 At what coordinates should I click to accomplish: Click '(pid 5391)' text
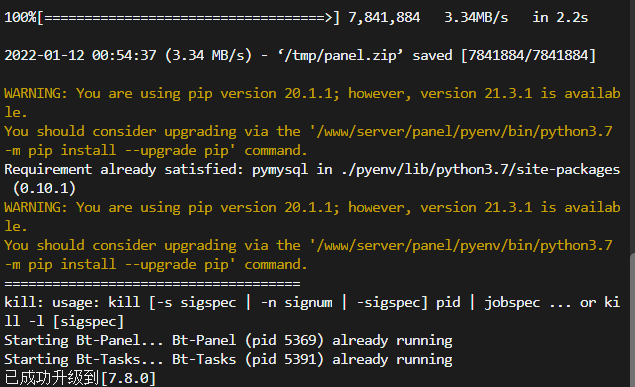click(x=284, y=359)
